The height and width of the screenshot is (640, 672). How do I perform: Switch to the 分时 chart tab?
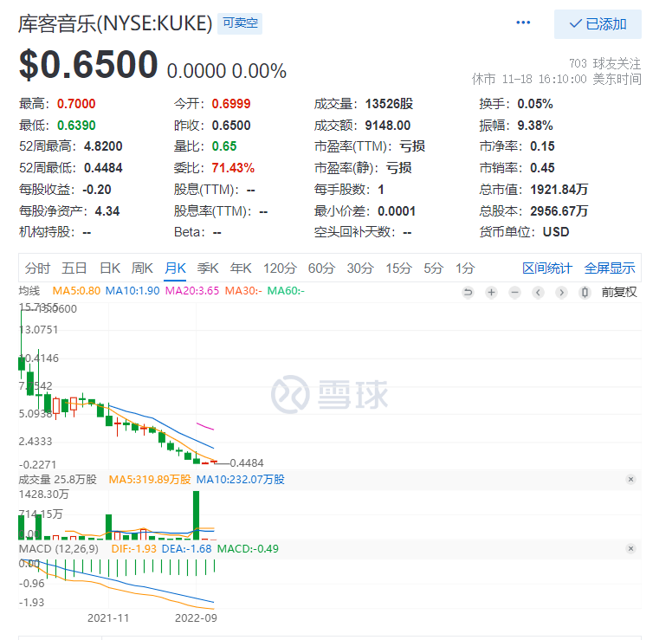37,268
